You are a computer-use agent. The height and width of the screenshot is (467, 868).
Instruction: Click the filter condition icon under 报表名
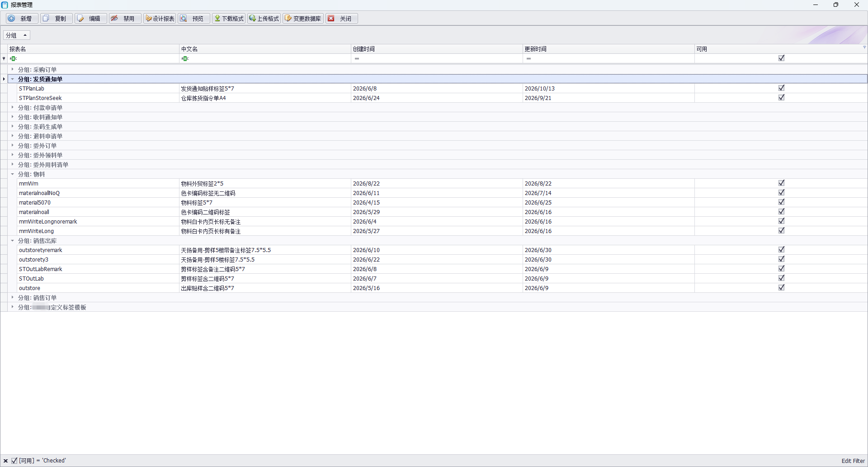pyautogui.click(x=14, y=58)
